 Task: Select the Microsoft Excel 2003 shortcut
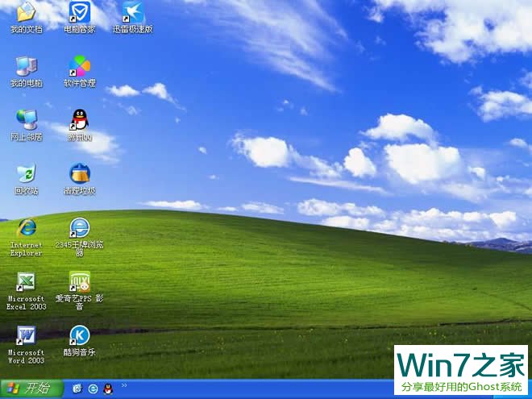click(x=26, y=282)
